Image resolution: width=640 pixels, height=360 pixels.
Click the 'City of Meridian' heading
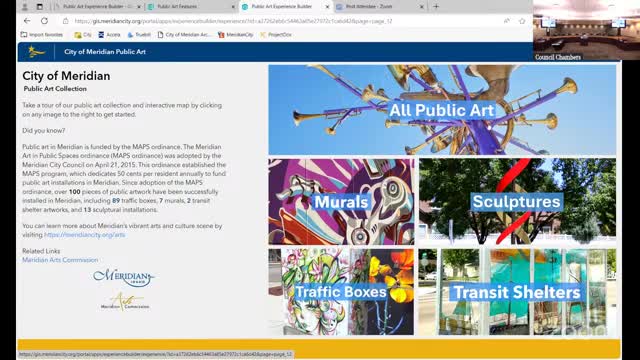[66, 76]
